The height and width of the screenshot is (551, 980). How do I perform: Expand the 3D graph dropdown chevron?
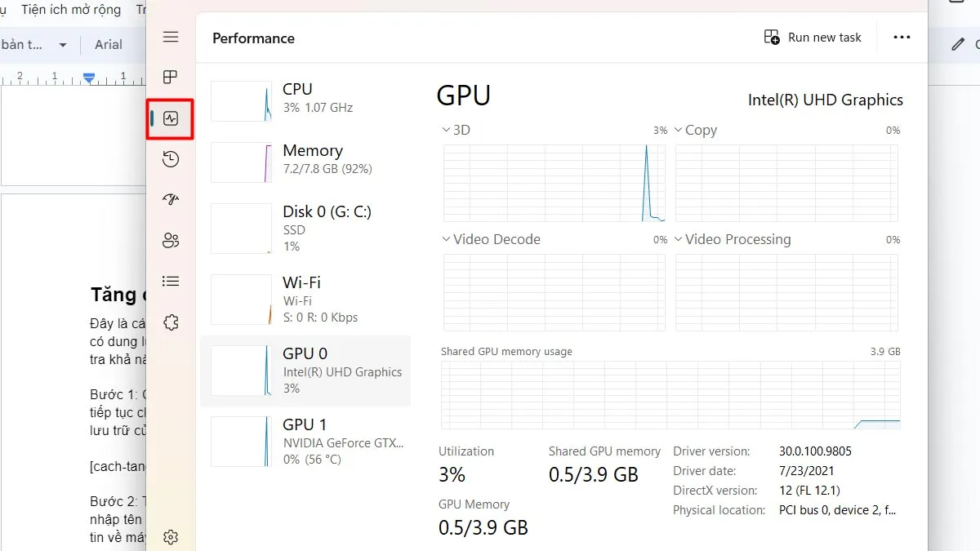[446, 130]
